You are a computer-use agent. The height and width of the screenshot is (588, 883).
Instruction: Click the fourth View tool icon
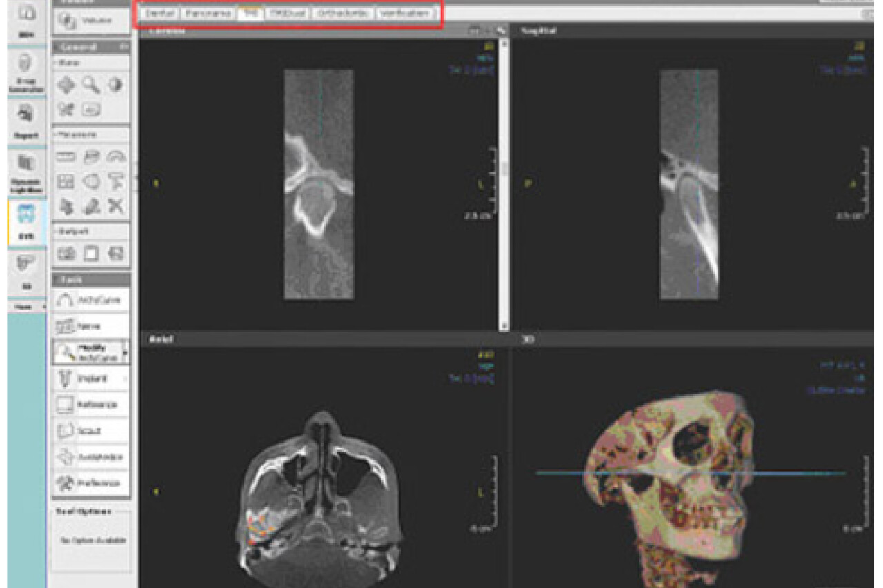(x=67, y=109)
